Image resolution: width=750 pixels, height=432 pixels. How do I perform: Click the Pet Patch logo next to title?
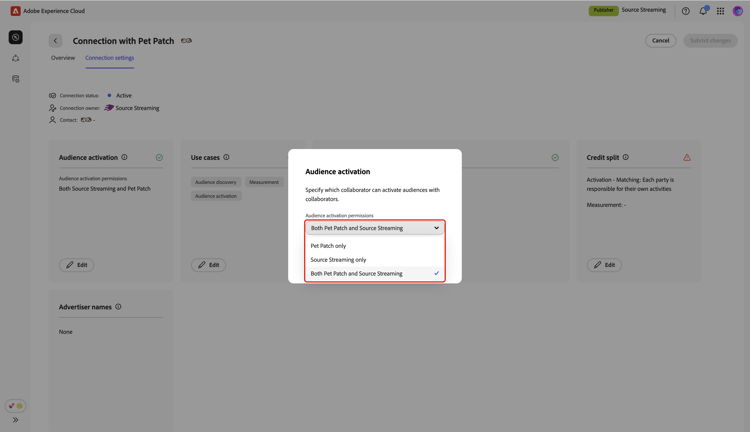coord(186,41)
